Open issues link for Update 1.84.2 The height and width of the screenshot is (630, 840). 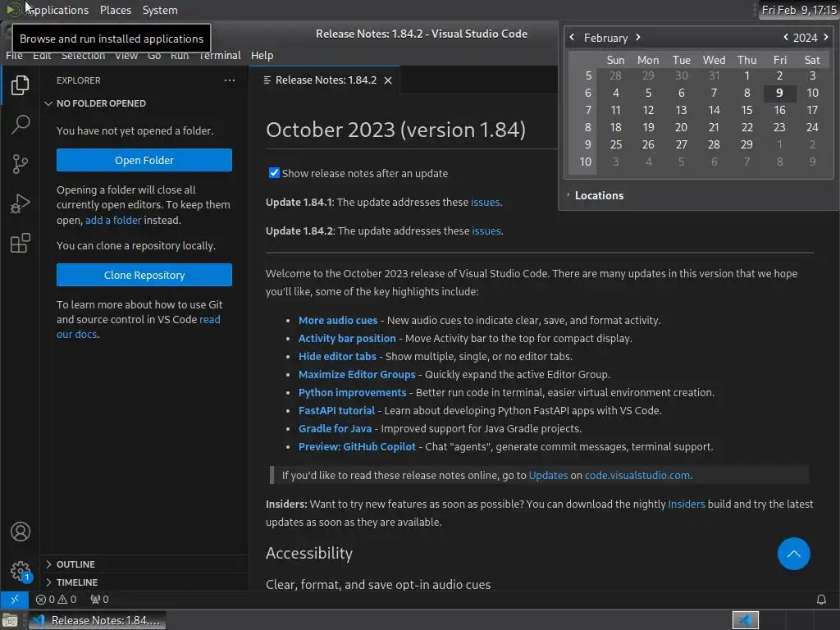[x=486, y=231]
